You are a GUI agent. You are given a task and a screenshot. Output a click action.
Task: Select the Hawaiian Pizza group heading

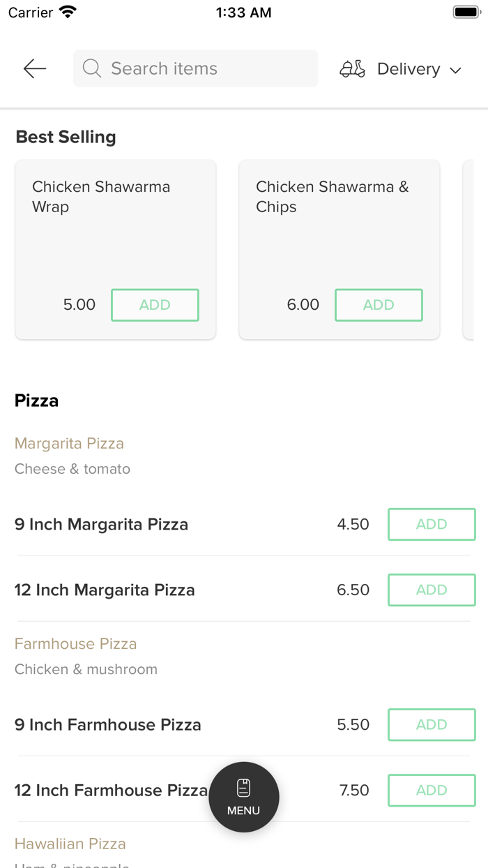pyautogui.click(x=70, y=844)
